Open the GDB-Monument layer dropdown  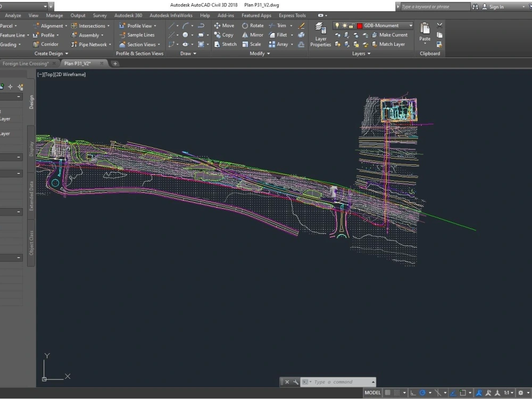(410, 25)
